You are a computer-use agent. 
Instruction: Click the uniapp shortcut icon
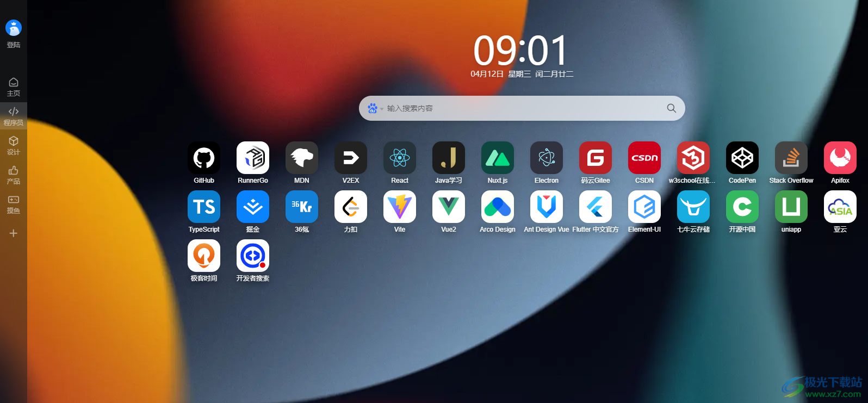[791, 207]
